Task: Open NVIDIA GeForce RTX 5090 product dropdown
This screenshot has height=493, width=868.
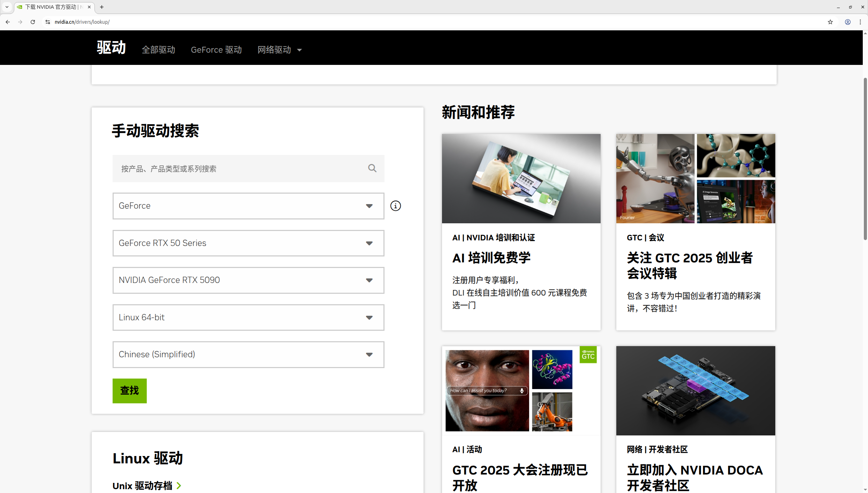Action: point(248,280)
